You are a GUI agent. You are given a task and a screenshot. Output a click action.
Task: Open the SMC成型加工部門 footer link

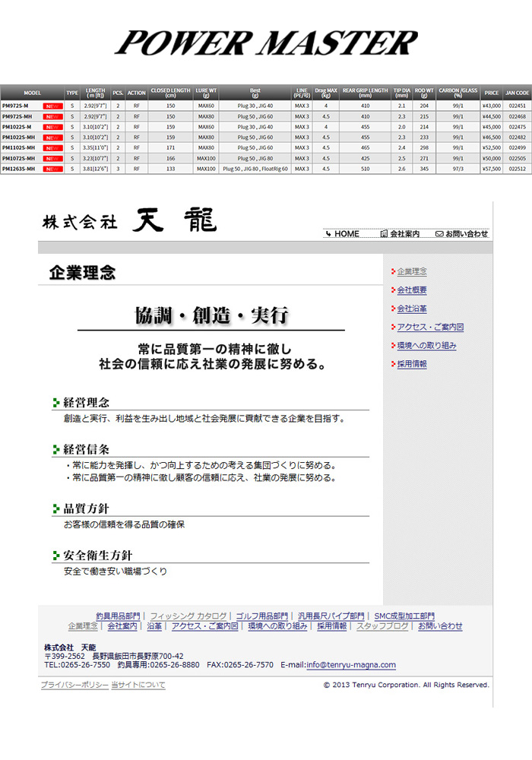pyautogui.click(x=404, y=616)
